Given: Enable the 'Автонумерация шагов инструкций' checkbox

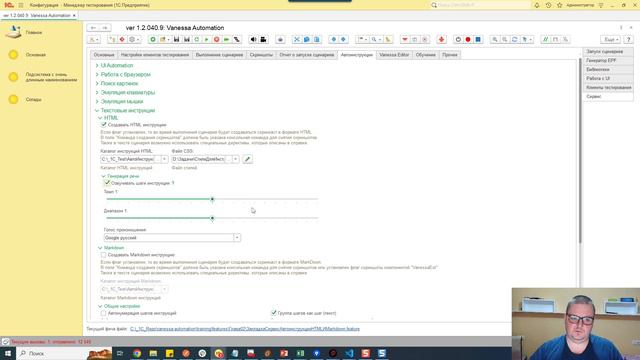Looking at the screenshot, I should (104, 313).
